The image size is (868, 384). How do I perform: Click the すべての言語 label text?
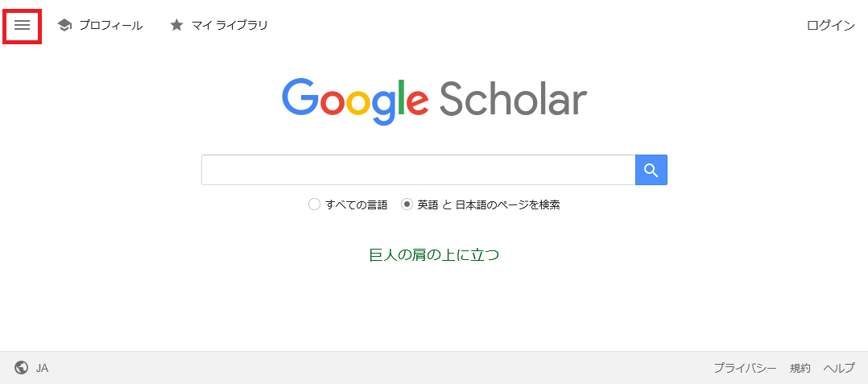(x=357, y=204)
